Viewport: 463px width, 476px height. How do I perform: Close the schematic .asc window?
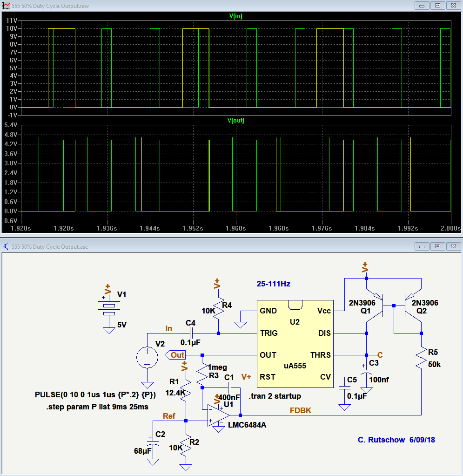point(453,246)
